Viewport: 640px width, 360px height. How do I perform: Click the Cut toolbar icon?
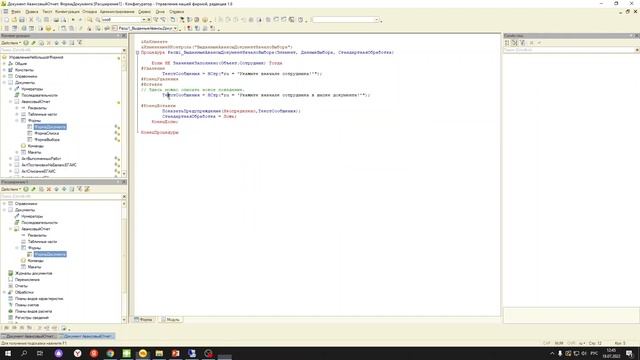click(x=31, y=20)
